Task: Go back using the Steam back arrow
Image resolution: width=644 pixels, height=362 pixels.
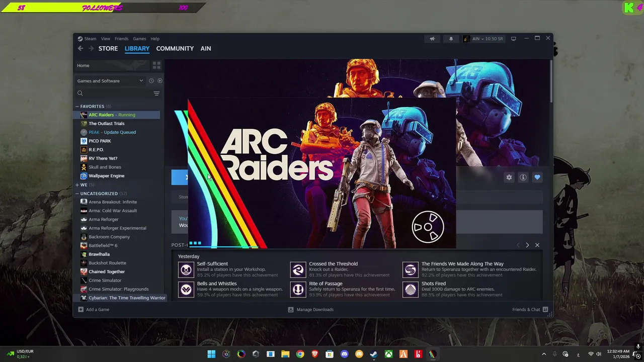Action: [80, 48]
